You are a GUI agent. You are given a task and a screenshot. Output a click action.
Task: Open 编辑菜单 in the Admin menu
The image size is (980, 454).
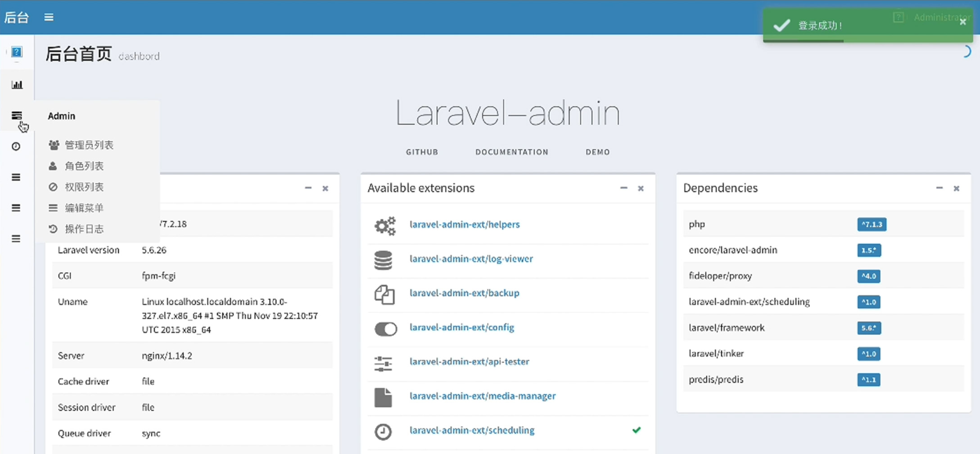76,208
